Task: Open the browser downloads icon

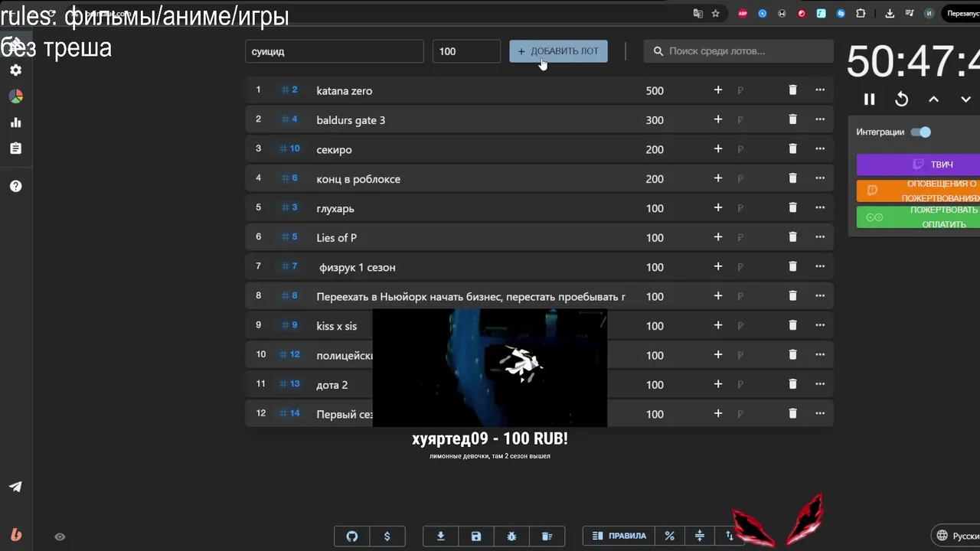Action: pos(890,13)
